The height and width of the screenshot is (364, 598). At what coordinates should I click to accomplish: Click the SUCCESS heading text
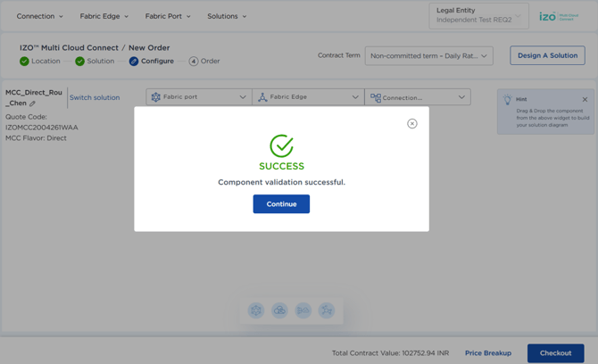point(281,166)
